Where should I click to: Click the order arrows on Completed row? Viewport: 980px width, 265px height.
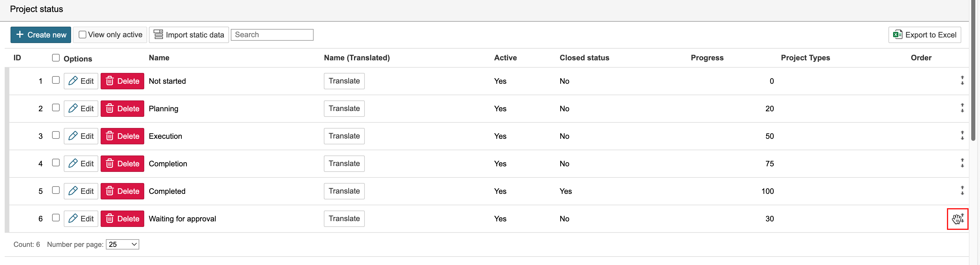(x=962, y=190)
